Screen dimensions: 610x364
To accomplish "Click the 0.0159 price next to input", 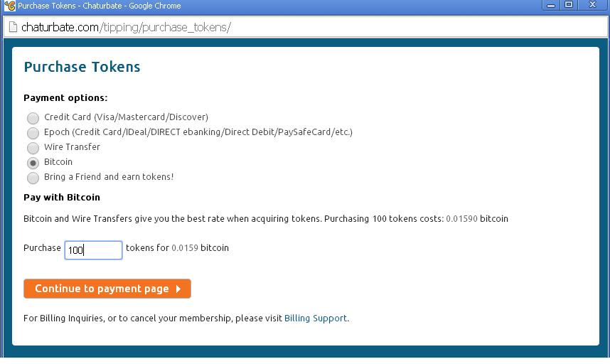I will 185,247.
